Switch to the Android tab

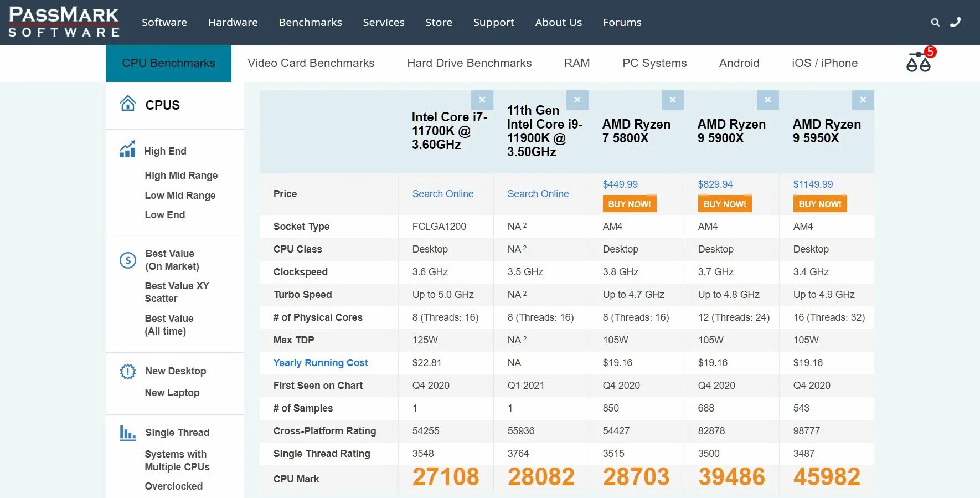coord(739,63)
